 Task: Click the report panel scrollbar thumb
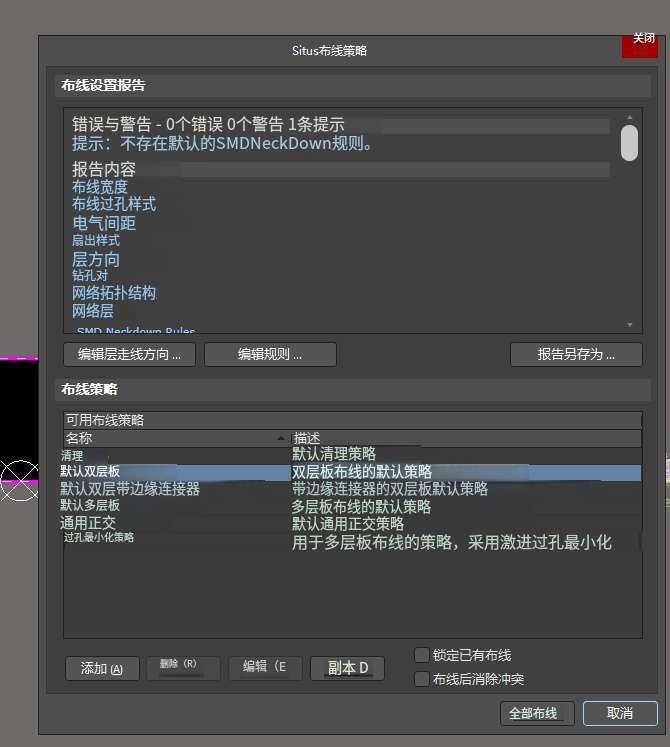(629, 143)
